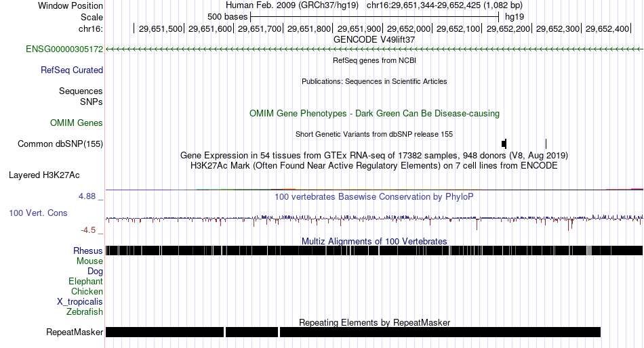Click the 29,651,500 ruler position
The height and width of the screenshot is (348, 644).
click(x=160, y=28)
